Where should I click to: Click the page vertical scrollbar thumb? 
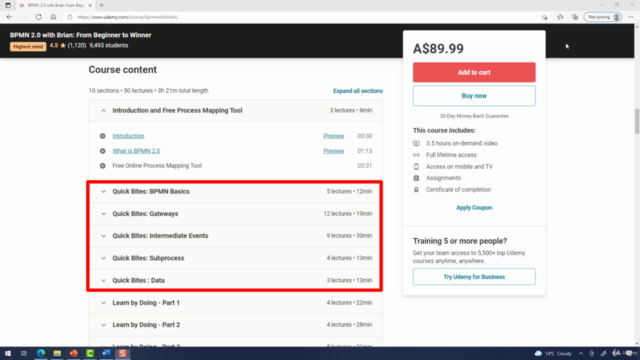[637, 121]
